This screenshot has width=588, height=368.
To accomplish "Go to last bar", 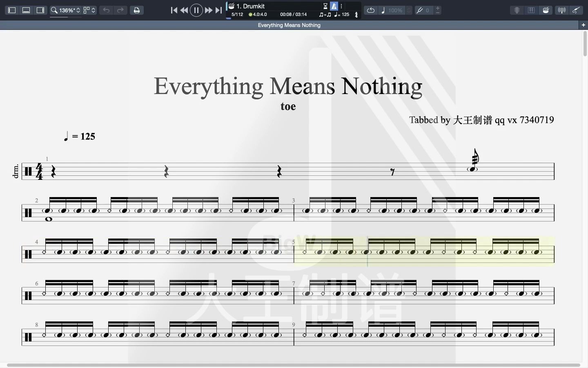I will [219, 10].
